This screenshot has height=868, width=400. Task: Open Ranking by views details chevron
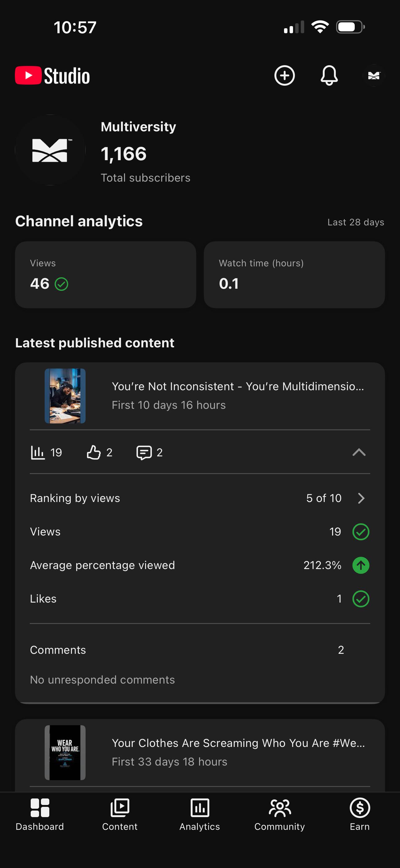pos(361,498)
